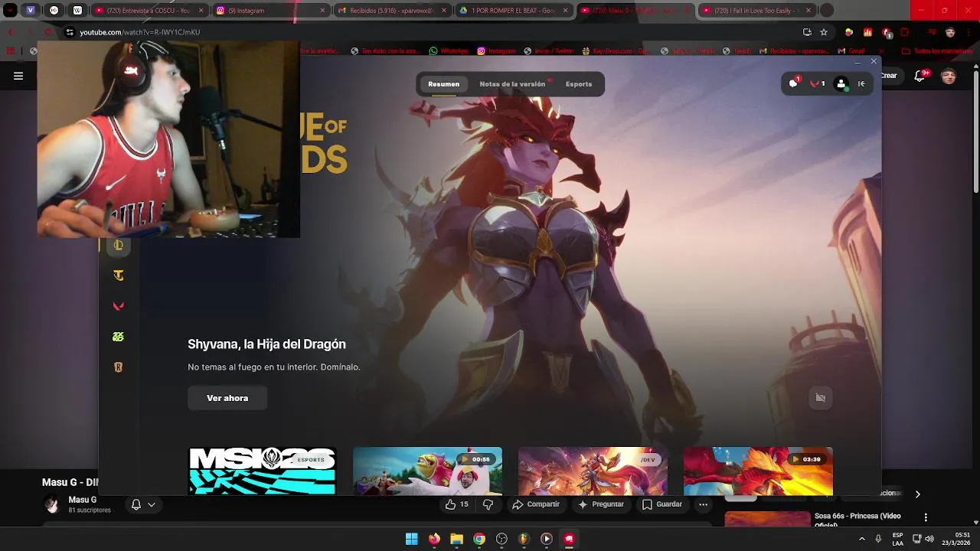This screenshot has width=980, height=551.
Task: Play the 03:39 video card
Action: coord(758,471)
